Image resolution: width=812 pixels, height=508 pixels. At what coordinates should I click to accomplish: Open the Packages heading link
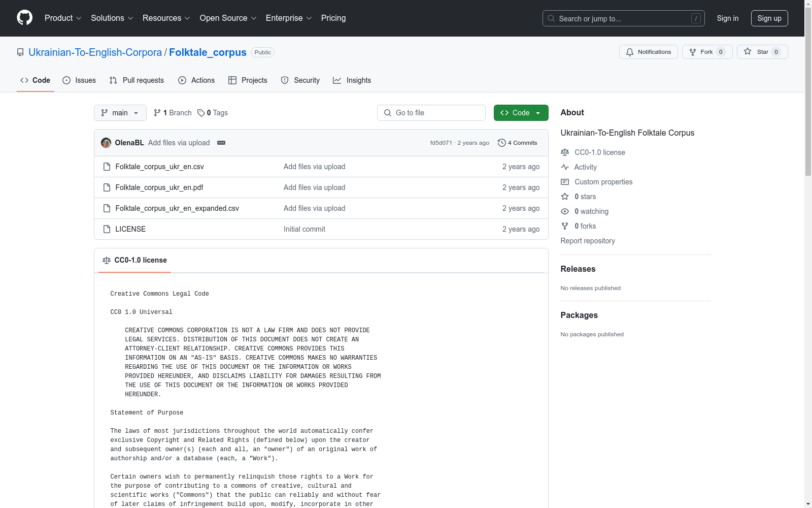click(x=579, y=315)
